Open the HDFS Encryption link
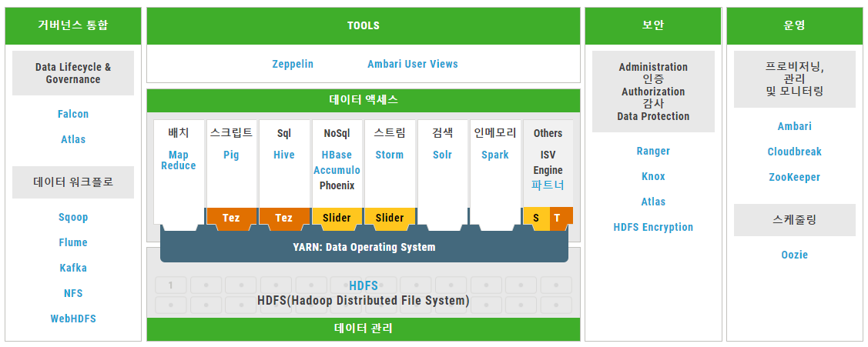The height and width of the screenshot is (347, 868). tap(653, 228)
